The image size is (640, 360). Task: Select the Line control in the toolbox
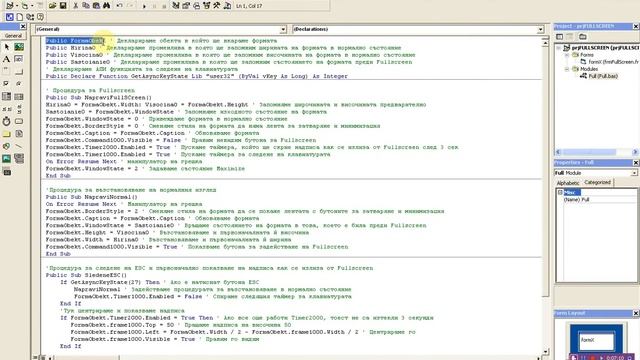[x=19, y=146]
